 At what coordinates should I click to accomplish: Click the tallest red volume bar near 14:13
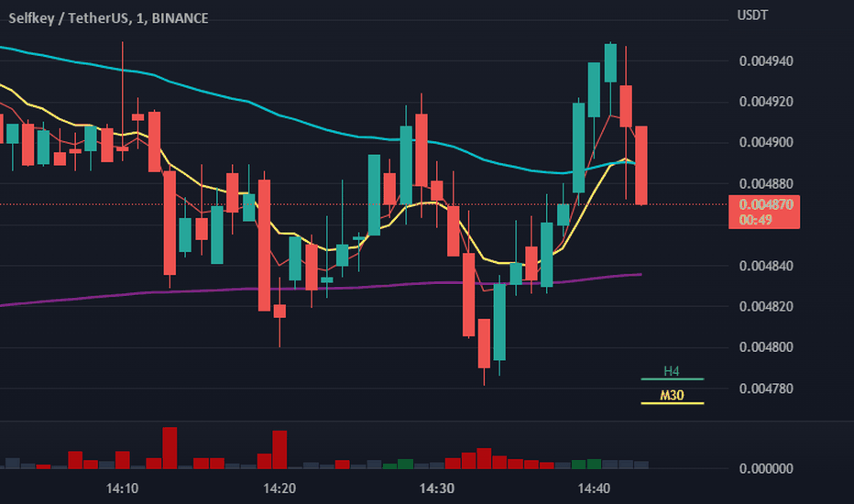tap(170, 448)
